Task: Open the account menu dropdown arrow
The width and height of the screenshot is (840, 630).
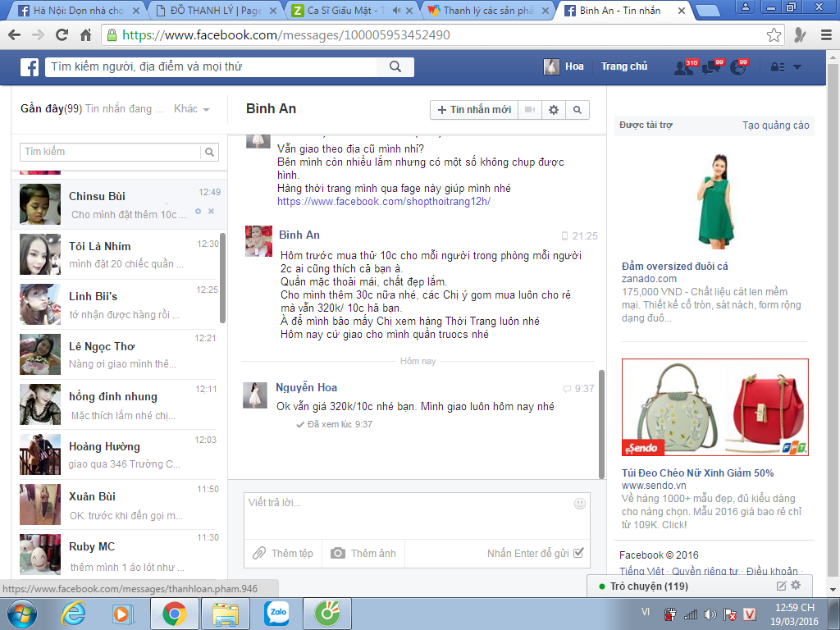Action: pyautogui.click(x=797, y=67)
